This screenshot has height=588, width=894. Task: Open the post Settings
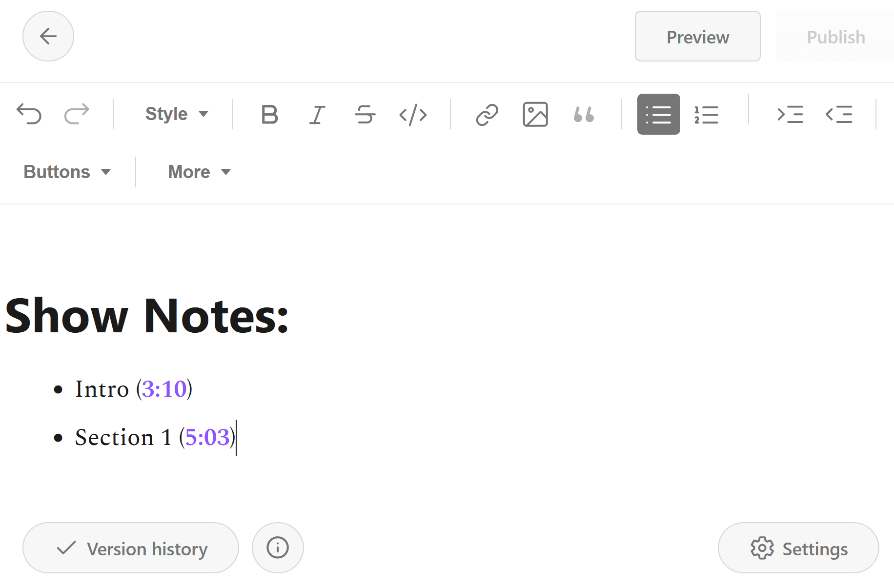point(798,548)
